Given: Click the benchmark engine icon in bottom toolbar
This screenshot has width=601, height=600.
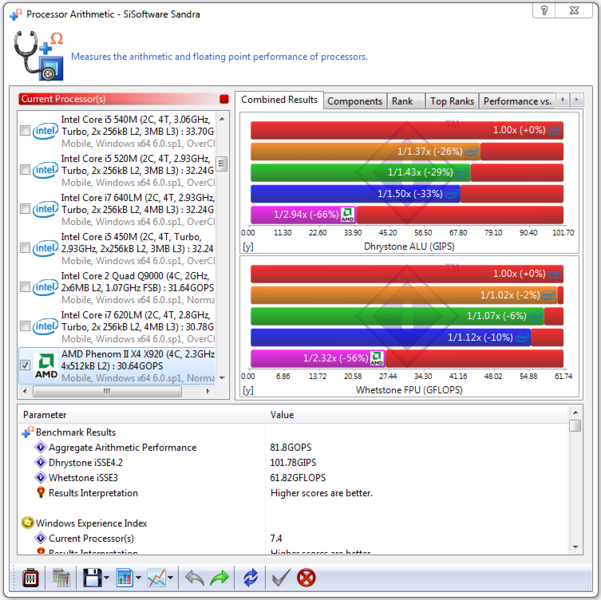Looking at the screenshot, I should [30, 578].
